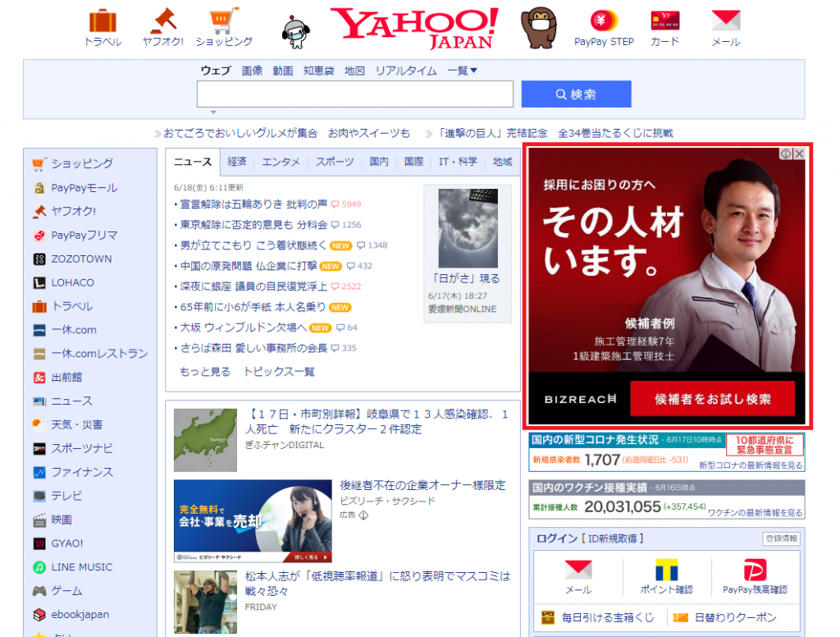
Task: Click the 出前館 sidebar icon
Action: click(x=39, y=378)
